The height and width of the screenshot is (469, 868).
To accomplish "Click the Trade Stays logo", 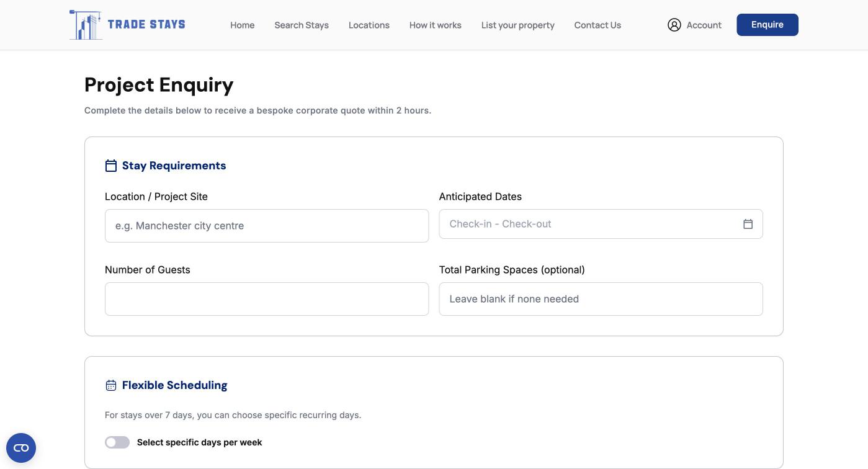I will (127, 25).
